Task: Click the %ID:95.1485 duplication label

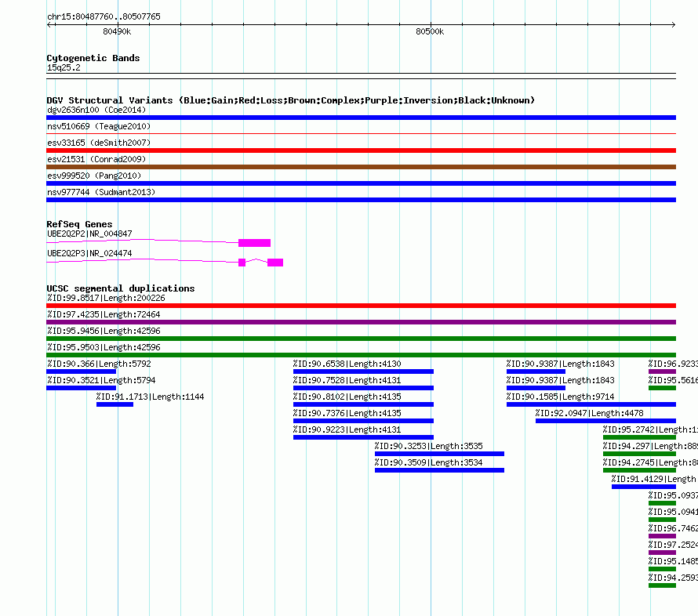Action: click(673, 561)
